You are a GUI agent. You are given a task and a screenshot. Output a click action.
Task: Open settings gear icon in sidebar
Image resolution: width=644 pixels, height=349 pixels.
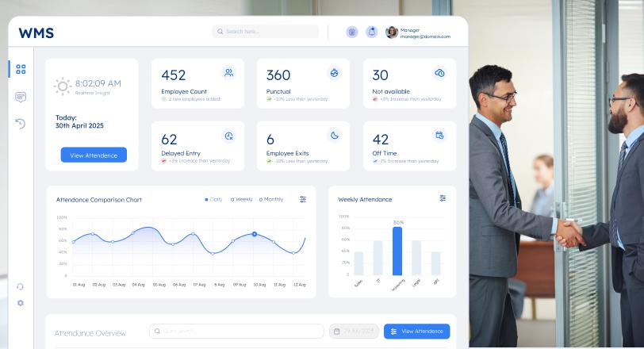(20, 303)
